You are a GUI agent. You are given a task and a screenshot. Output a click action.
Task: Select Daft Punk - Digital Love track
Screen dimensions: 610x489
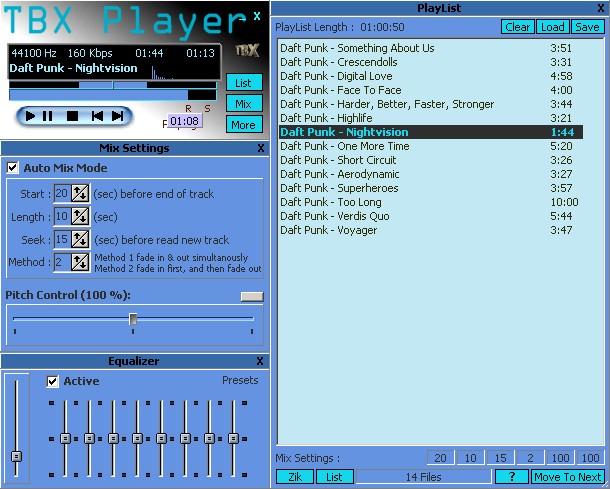coord(431,76)
